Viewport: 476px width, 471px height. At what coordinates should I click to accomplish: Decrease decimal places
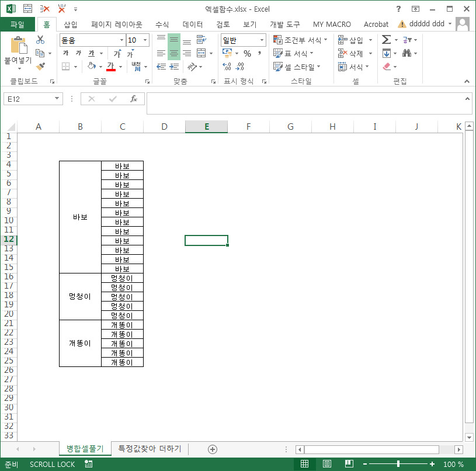pyautogui.click(x=240, y=67)
